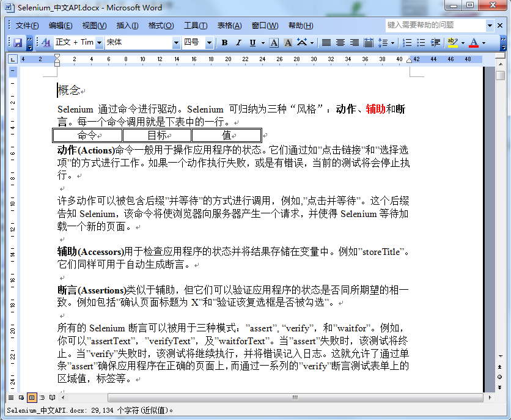
Task: Align the paragraph to the right
Action: point(355,43)
